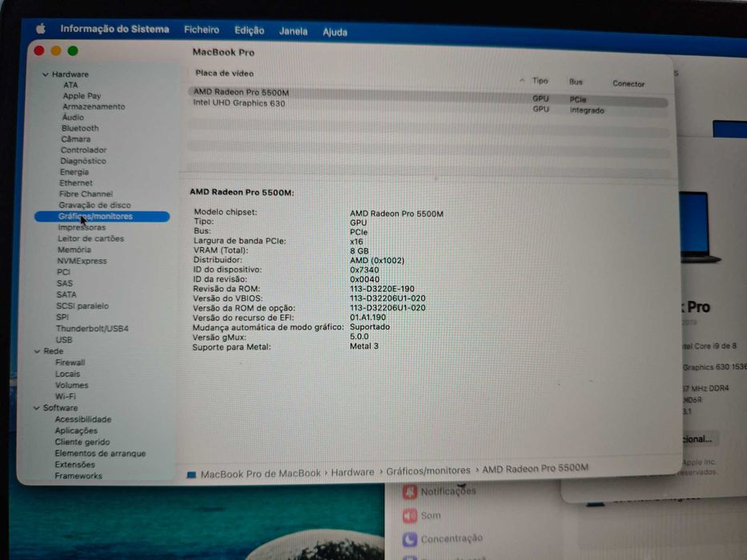Select Locais under Rede
Image resolution: width=747 pixels, height=560 pixels.
click(x=67, y=374)
